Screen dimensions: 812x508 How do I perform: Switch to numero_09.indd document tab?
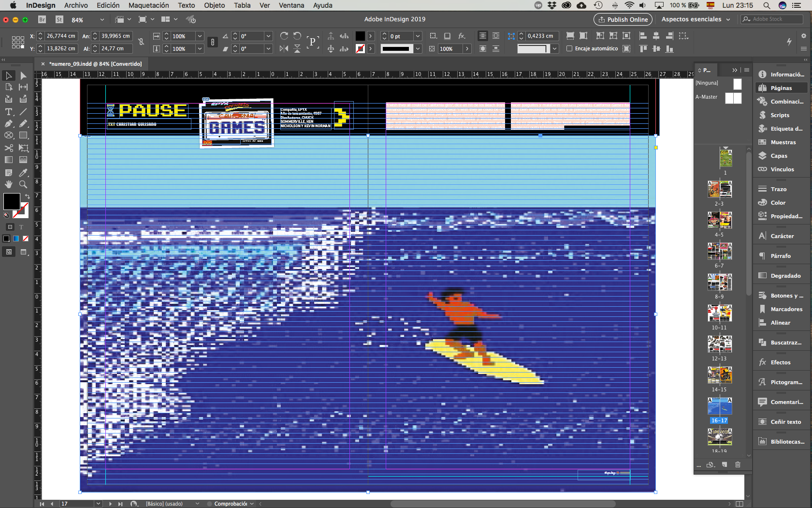coord(95,64)
